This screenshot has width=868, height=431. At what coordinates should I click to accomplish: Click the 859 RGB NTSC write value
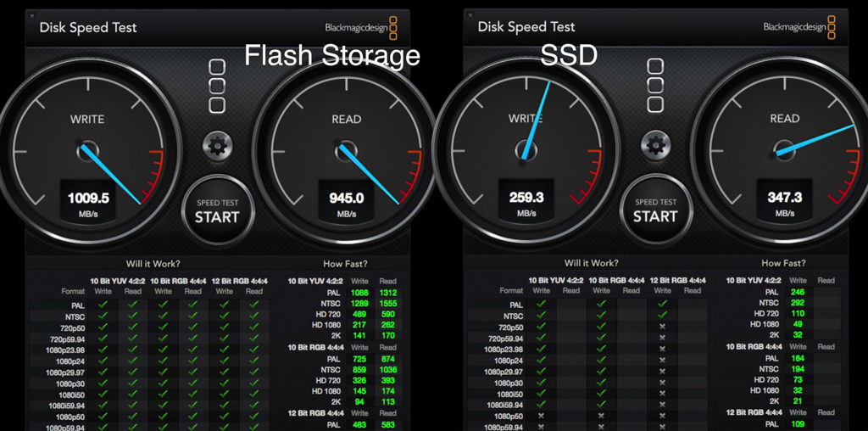[359, 370]
